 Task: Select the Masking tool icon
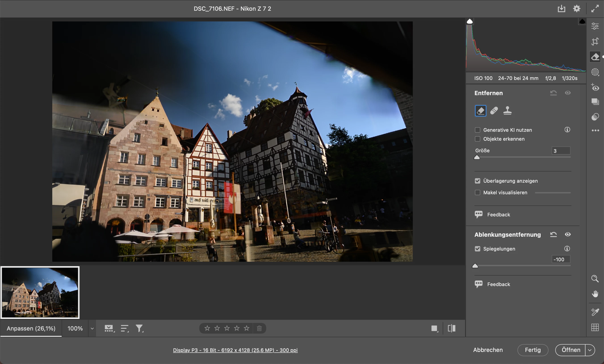pos(595,72)
